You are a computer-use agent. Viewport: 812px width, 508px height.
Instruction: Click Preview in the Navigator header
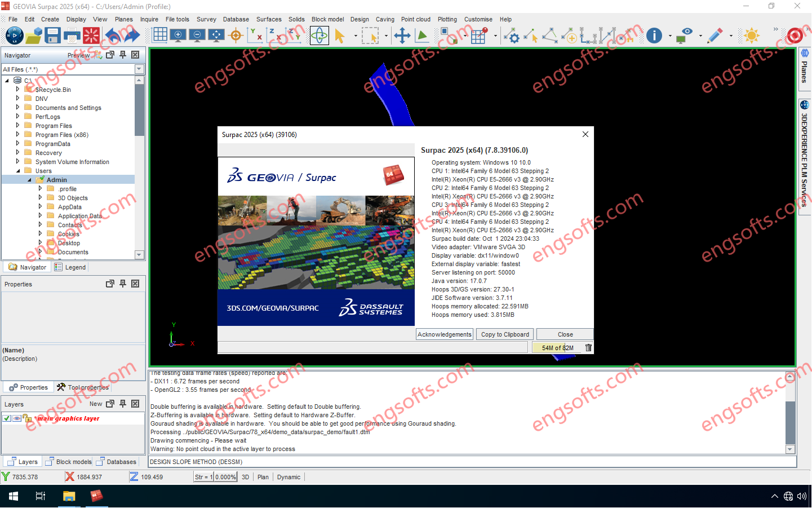pos(78,55)
